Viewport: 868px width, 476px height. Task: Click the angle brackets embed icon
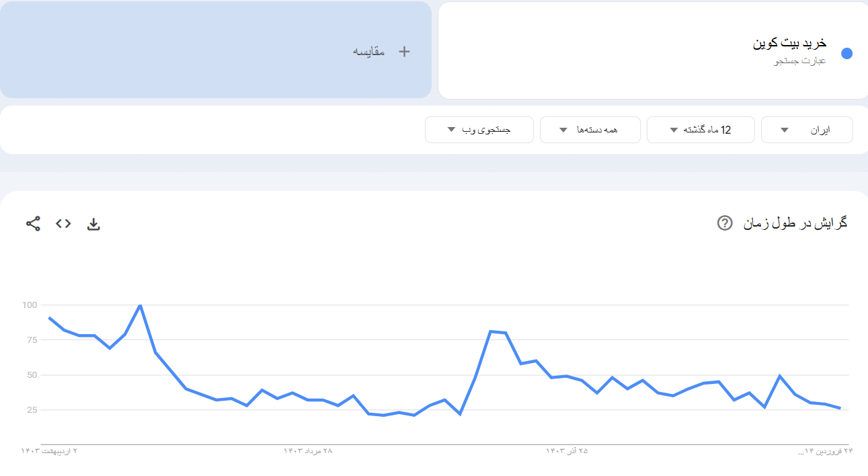(63, 223)
